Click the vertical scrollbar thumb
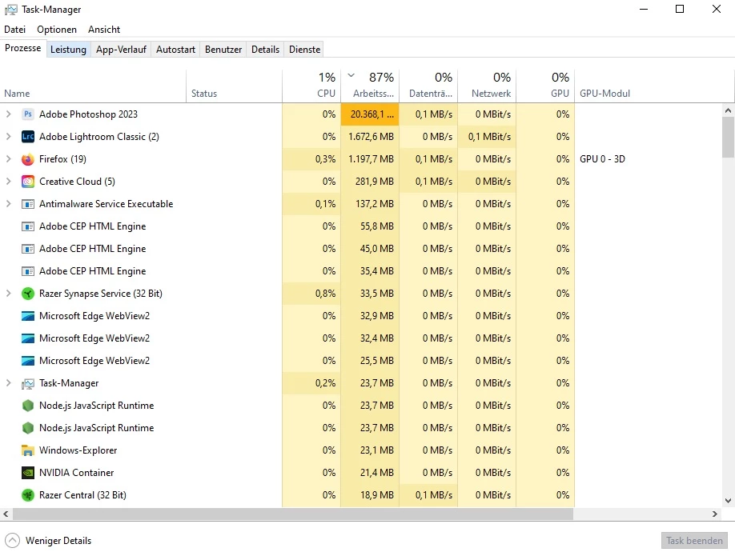This screenshot has width=735, height=560. [x=728, y=137]
